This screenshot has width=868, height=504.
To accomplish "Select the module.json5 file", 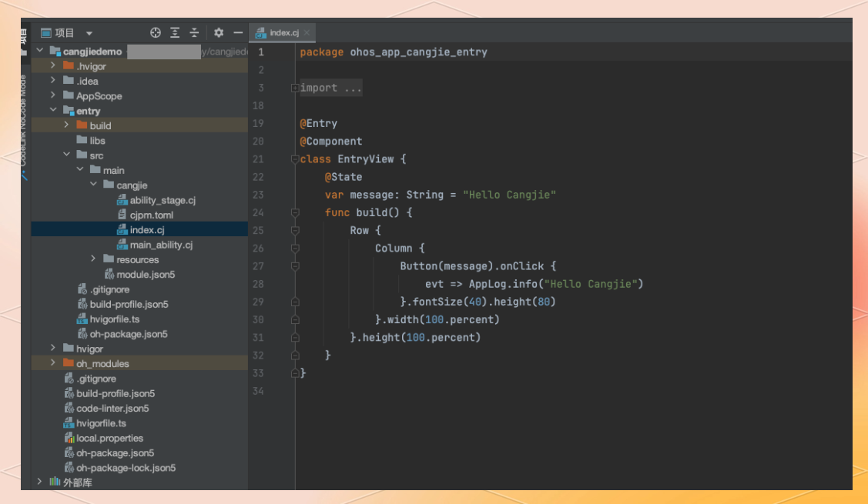I will 139,275.
